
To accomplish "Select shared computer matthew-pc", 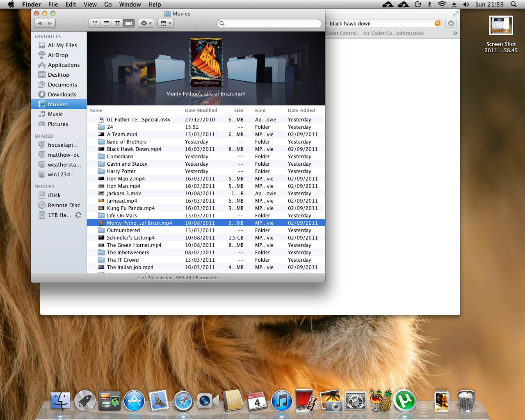I will coord(59,155).
